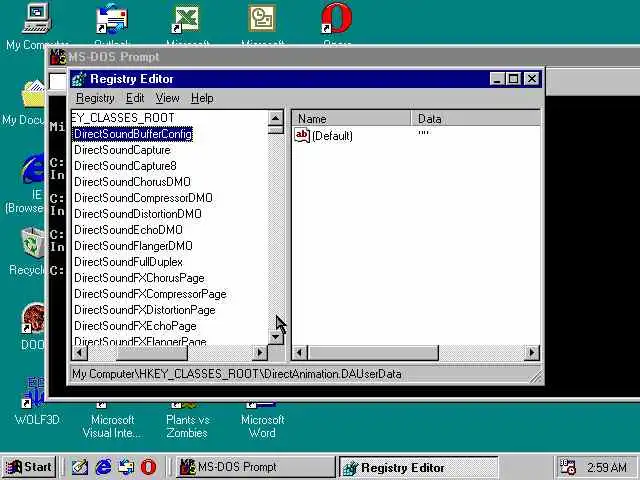640x480 pixels.
Task: Click the value pane horizontal scroll thumb
Action: (x=373, y=353)
